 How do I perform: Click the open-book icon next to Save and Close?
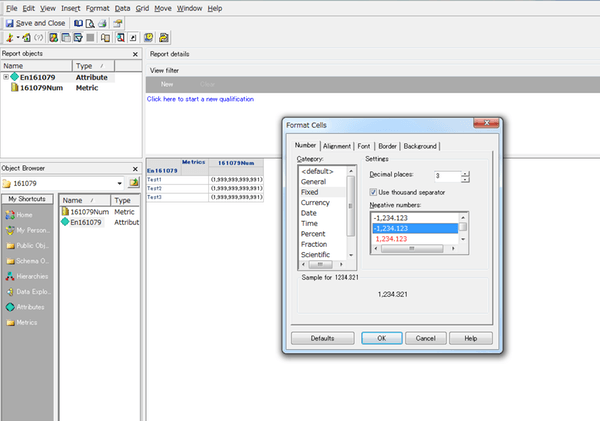point(78,23)
